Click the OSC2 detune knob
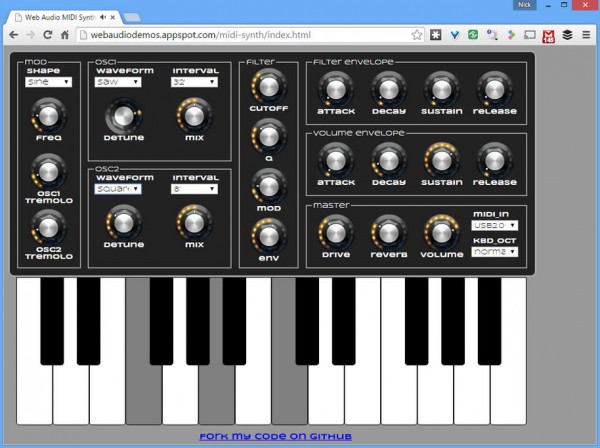The width and height of the screenshot is (600, 448). click(124, 223)
